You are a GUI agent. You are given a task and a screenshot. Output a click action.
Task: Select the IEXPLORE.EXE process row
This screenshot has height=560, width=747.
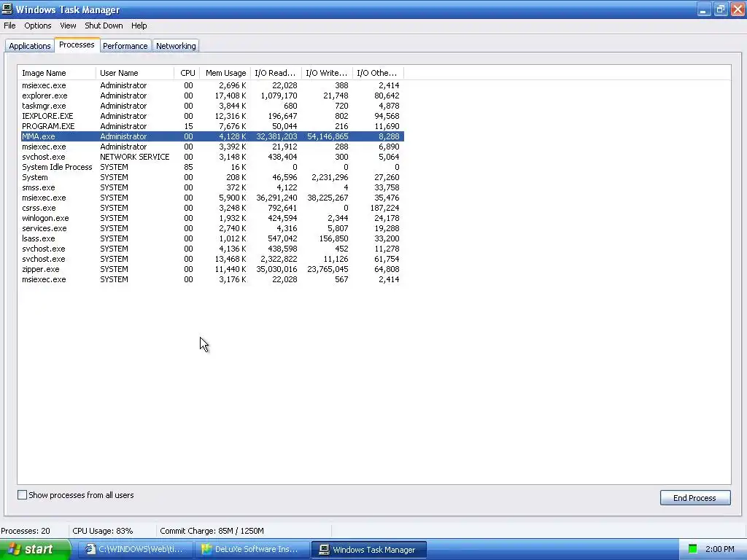(x=211, y=116)
